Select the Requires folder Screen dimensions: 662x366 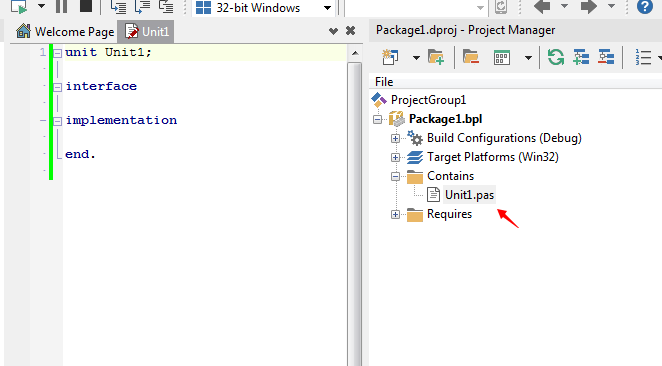click(x=449, y=214)
